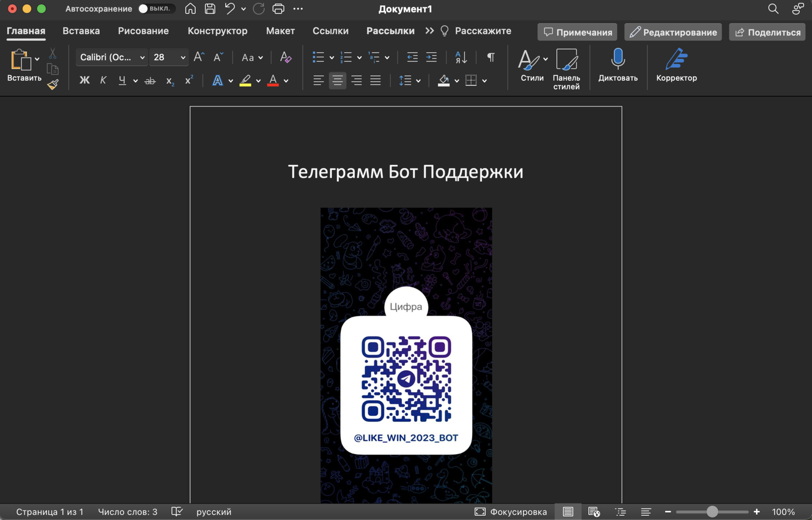812x520 pixels.
Task: Open the share collaborators icon at top right
Action: (x=797, y=9)
